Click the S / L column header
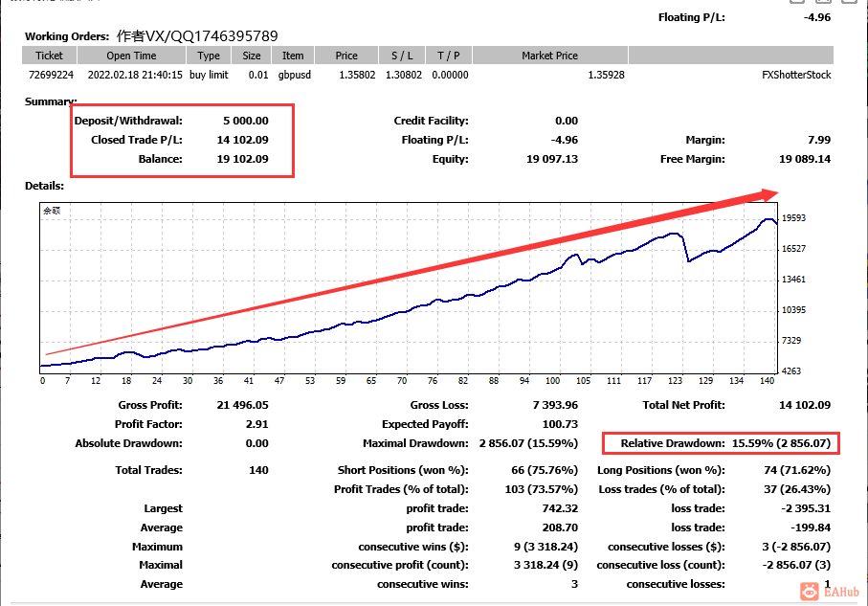 point(402,56)
